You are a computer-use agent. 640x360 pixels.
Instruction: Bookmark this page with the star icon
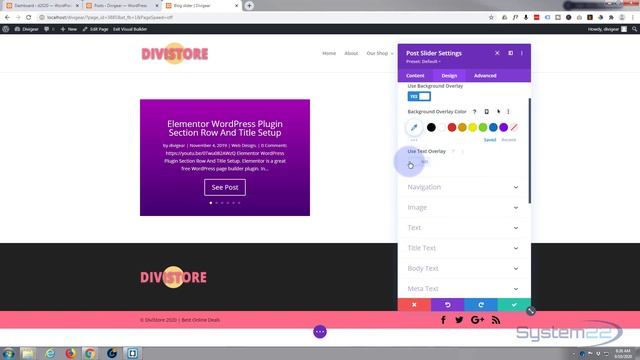(491, 18)
